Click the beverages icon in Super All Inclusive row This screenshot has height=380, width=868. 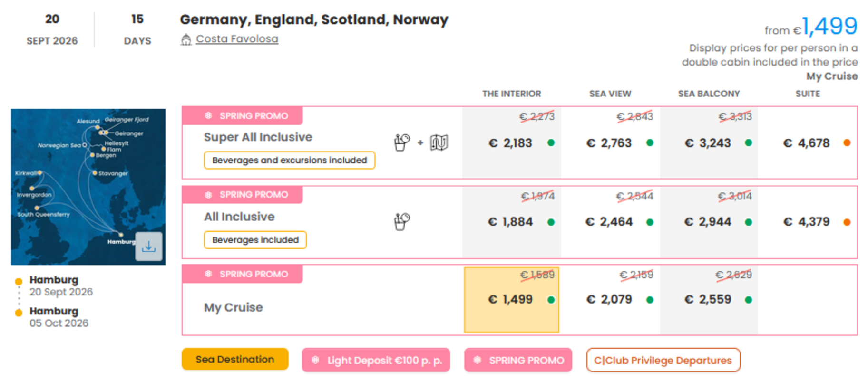coord(402,142)
